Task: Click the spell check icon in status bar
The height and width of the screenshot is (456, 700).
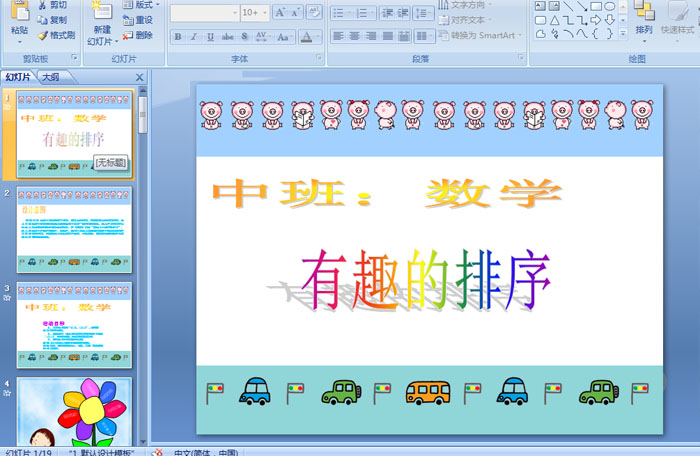Action: click(x=156, y=451)
